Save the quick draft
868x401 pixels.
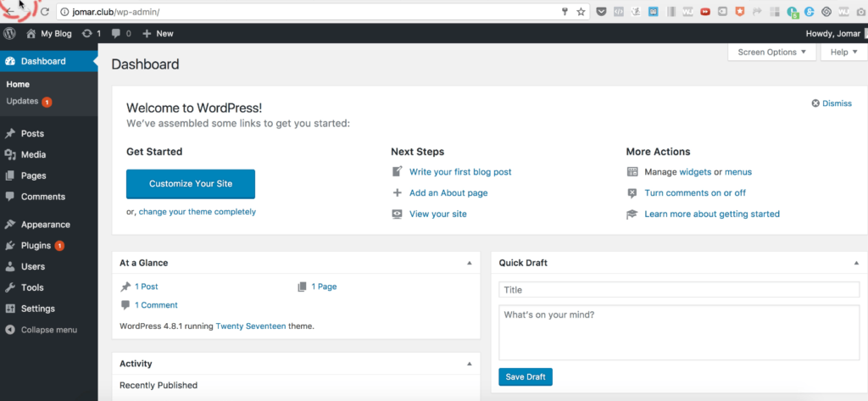[526, 376]
